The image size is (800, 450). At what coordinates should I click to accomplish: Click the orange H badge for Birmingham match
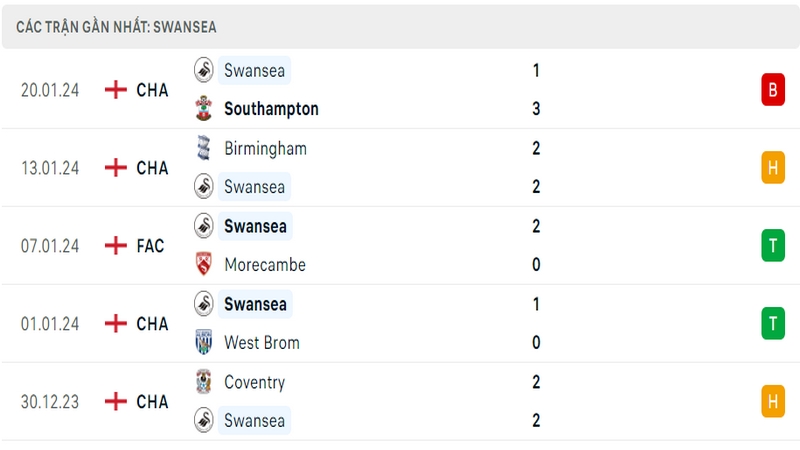click(773, 167)
